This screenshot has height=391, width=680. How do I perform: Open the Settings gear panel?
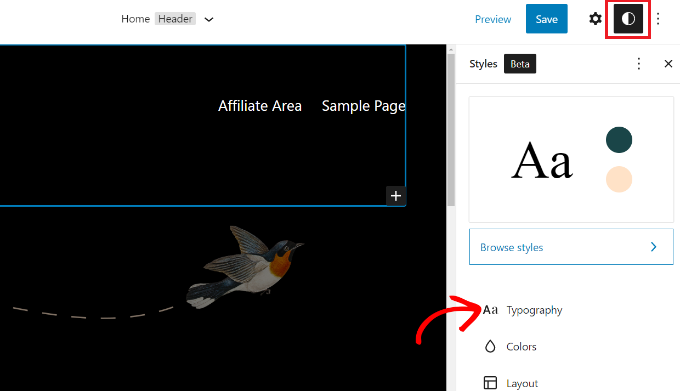click(x=595, y=19)
